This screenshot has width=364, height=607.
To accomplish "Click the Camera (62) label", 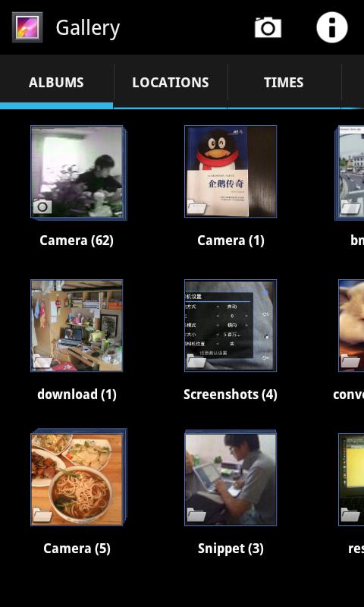I will [77, 241].
